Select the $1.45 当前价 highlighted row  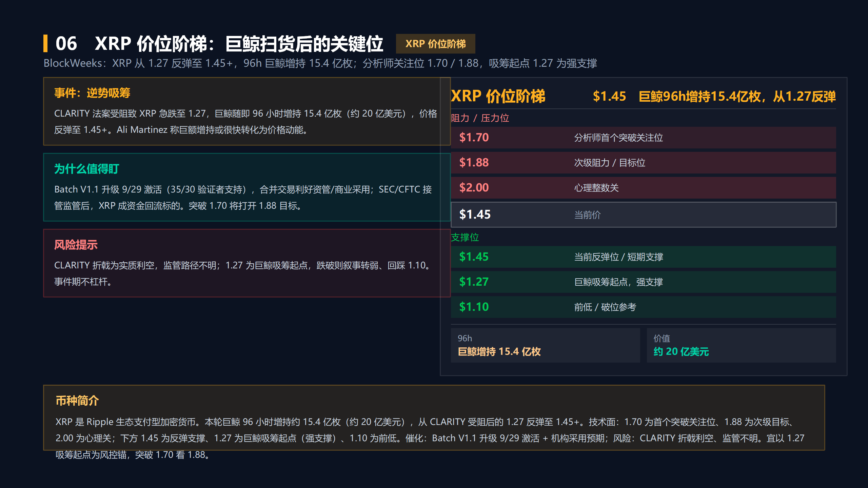point(643,215)
